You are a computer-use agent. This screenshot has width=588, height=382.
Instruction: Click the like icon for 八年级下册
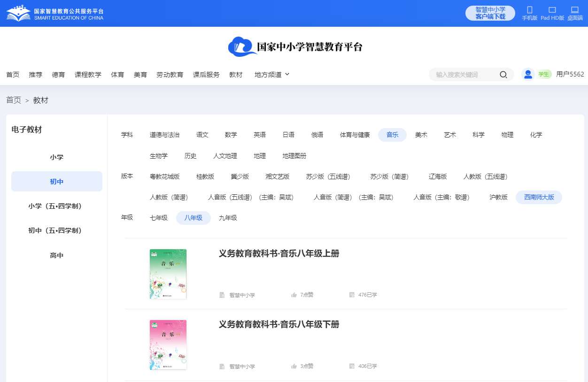pyautogui.click(x=294, y=366)
